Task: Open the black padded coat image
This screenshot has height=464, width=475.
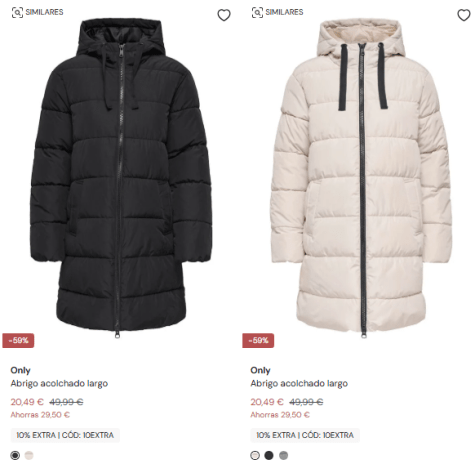Action: 121,178
